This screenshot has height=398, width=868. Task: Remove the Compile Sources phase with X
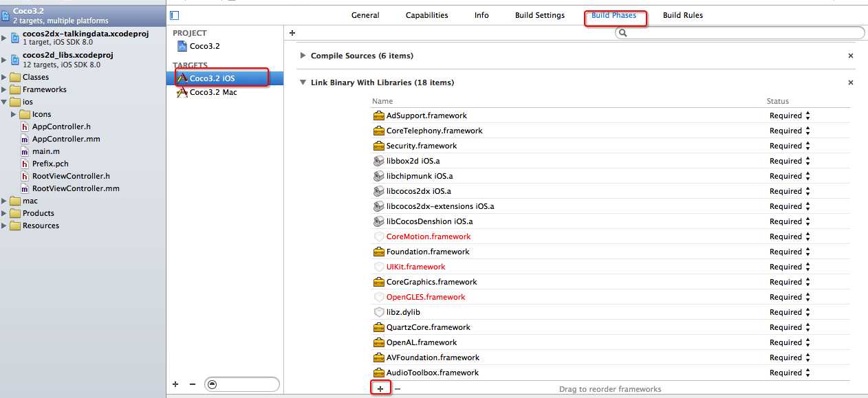tap(850, 56)
